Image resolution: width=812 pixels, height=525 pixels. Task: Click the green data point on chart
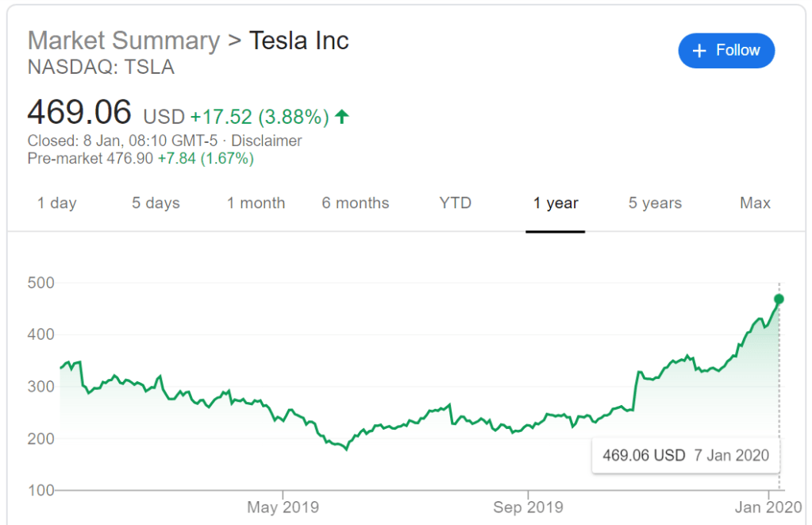779,299
